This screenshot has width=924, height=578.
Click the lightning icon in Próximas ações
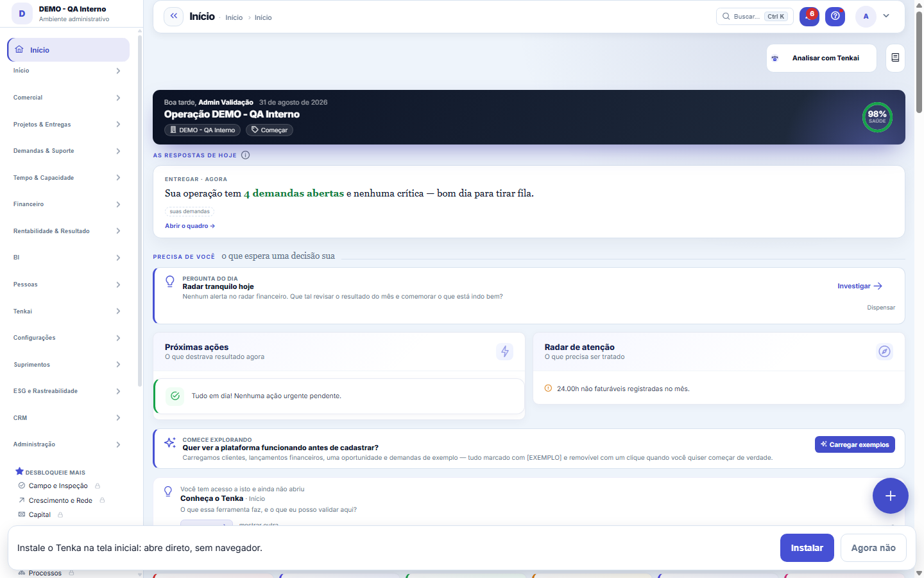505,351
